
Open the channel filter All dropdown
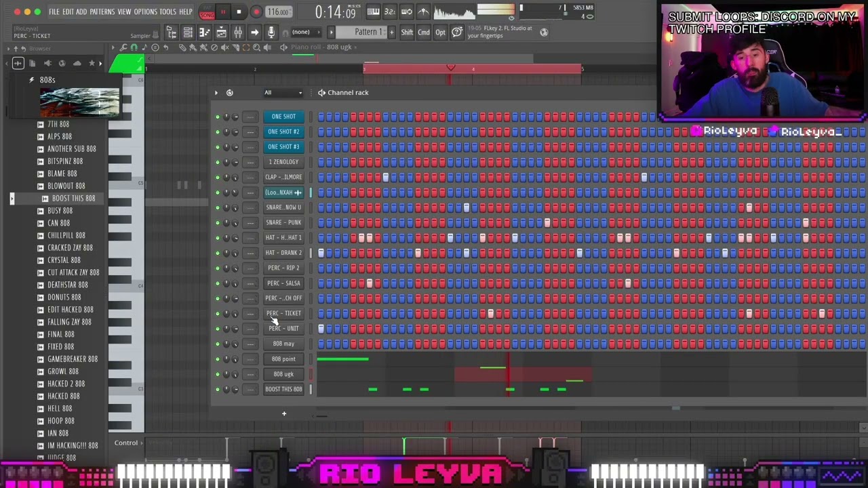point(283,92)
